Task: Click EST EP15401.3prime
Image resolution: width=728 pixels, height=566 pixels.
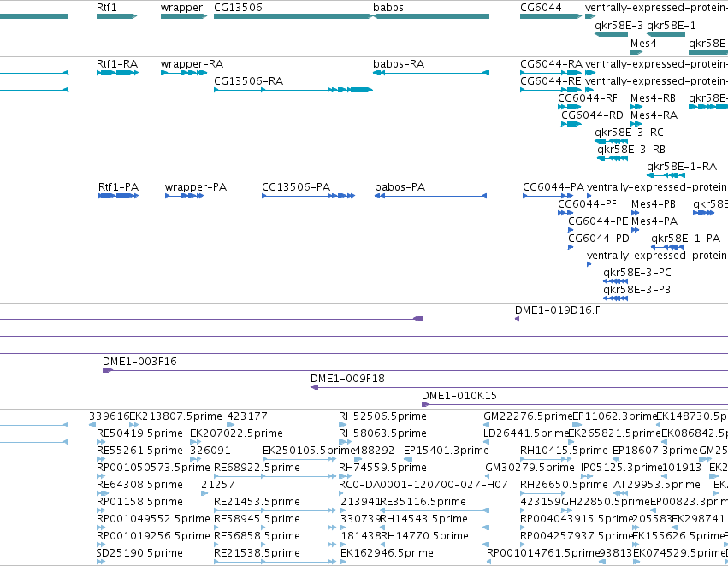Action: coord(447,451)
